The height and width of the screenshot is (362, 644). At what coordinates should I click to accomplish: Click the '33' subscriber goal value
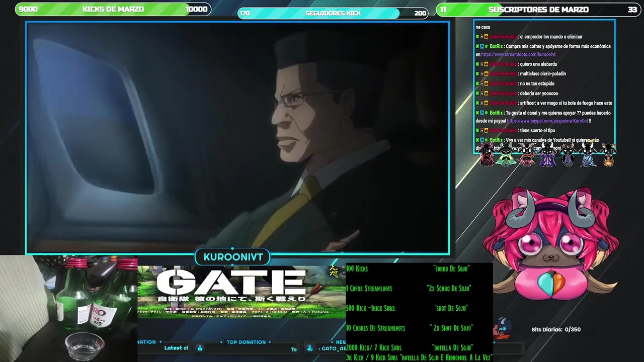pos(632,10)
